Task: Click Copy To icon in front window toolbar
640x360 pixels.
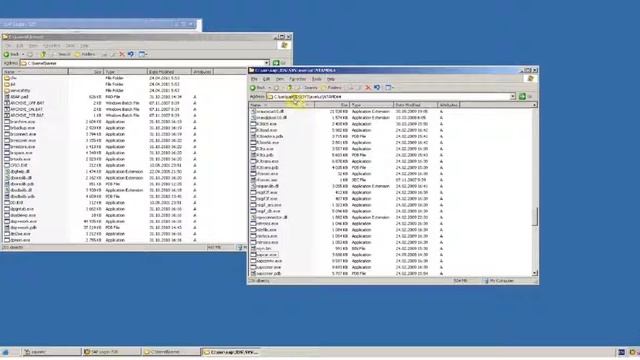Action: pyautogui.click(x=359, y=88)
